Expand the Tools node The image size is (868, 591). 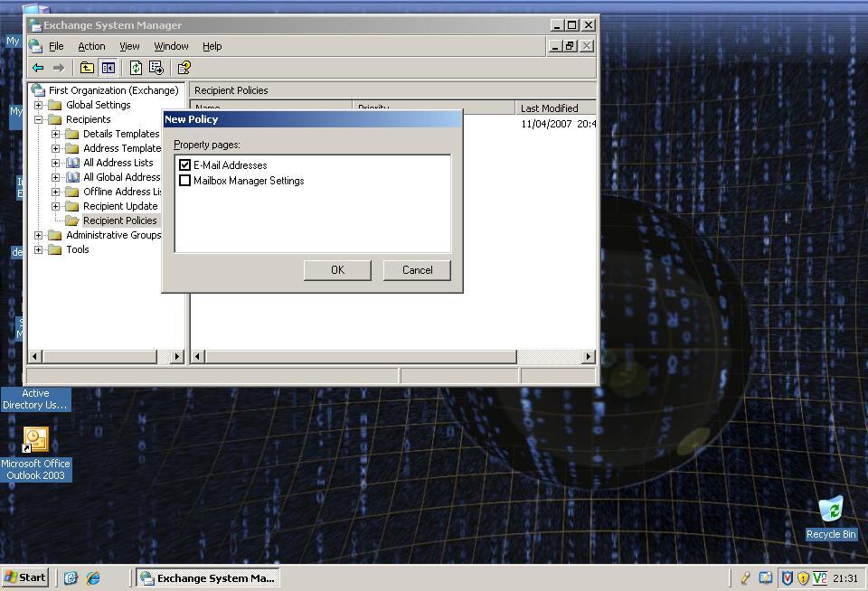pyautogui.click(x=38, y=249)
